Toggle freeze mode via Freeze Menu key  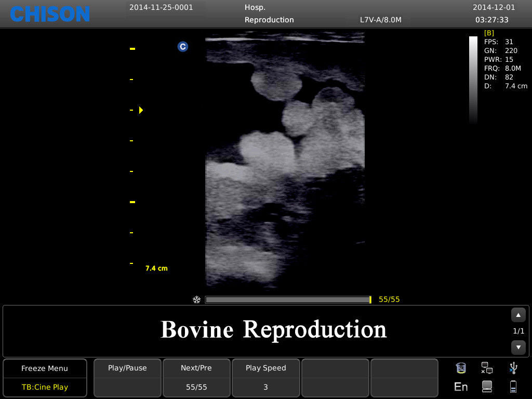tap(44, 368)
